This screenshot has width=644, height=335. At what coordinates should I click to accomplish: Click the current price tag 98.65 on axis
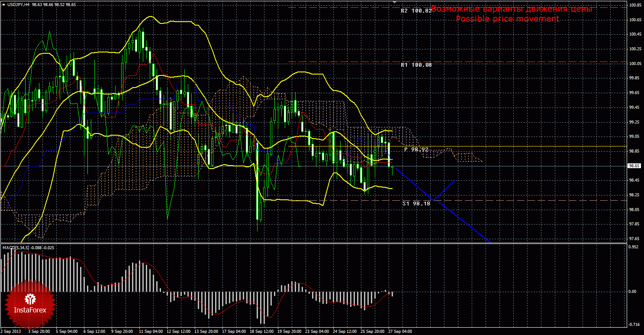click(x=634, y=166)
